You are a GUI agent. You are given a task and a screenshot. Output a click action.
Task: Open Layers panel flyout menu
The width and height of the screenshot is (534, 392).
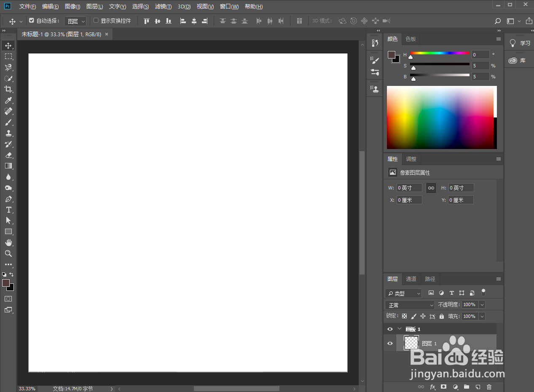point(499,279)
